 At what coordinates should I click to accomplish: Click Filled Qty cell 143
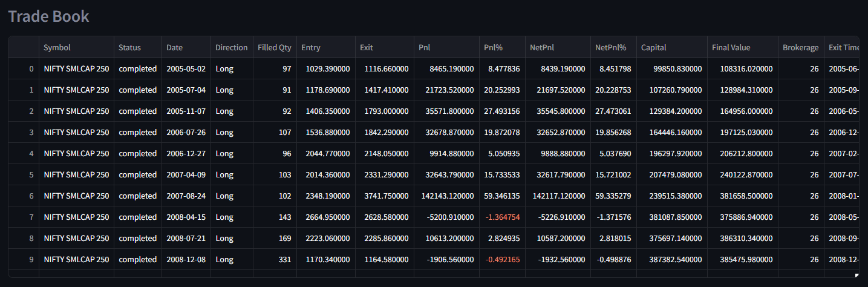click(275, 217)
